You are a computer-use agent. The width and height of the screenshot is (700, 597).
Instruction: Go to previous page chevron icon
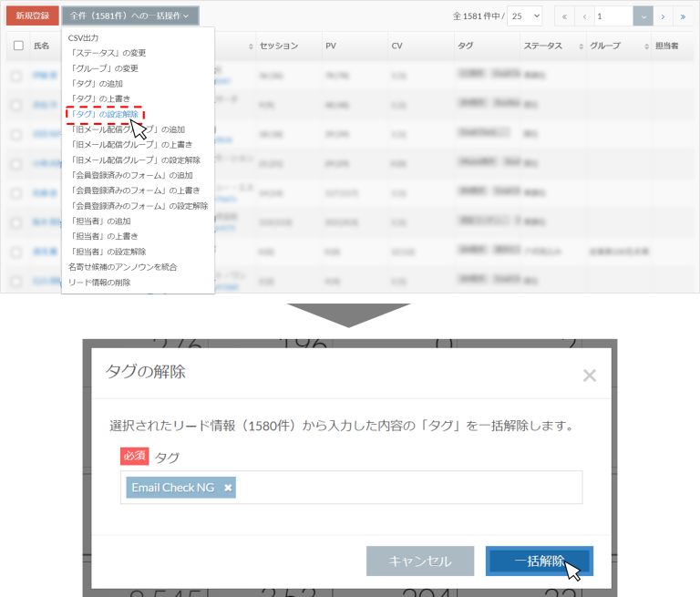click(x=584, y=16)
